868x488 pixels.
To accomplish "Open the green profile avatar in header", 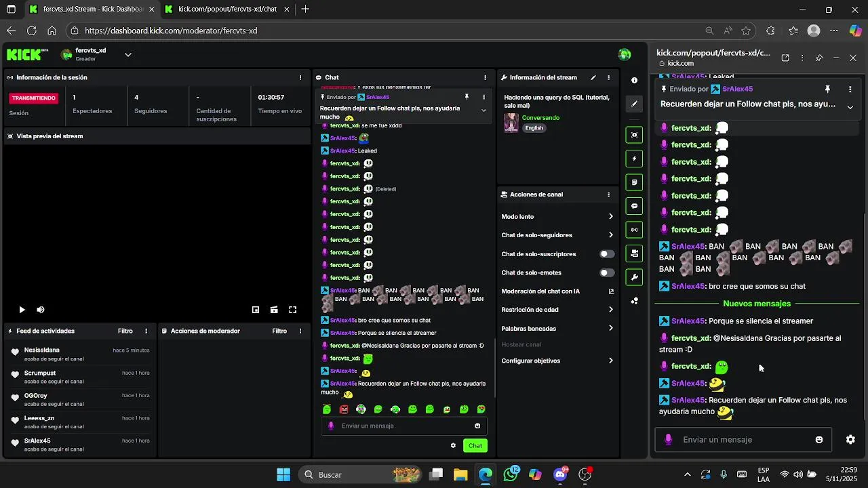I will (x=625, y=54).
